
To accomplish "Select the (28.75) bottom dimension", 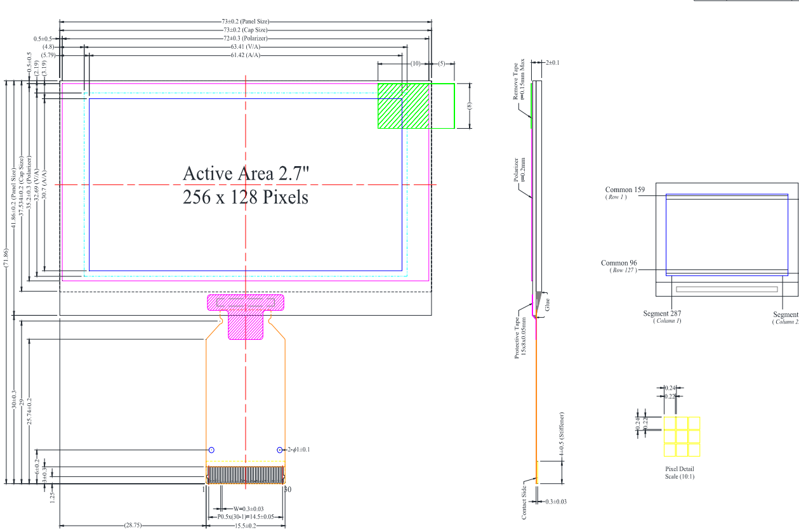I will pos(133,526).
